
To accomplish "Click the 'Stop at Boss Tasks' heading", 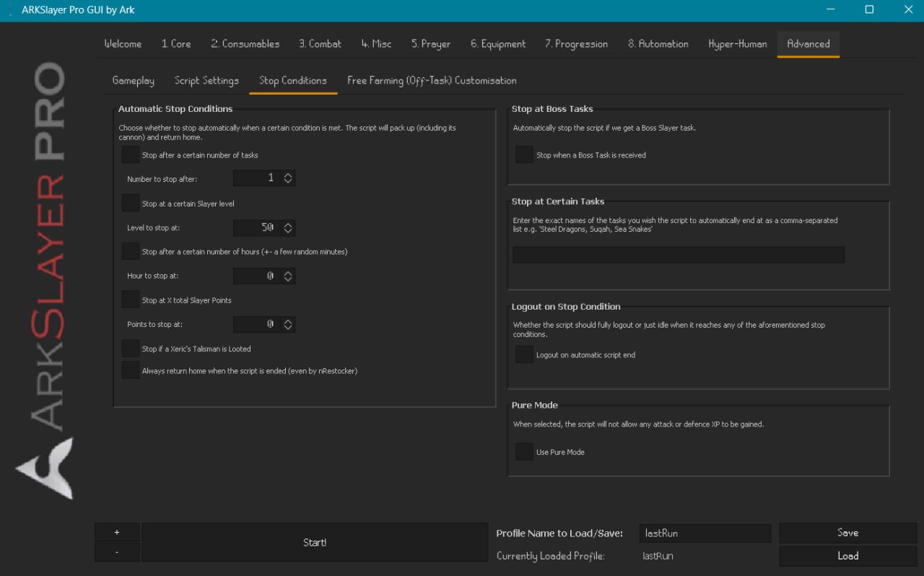I will coord(552,109).
